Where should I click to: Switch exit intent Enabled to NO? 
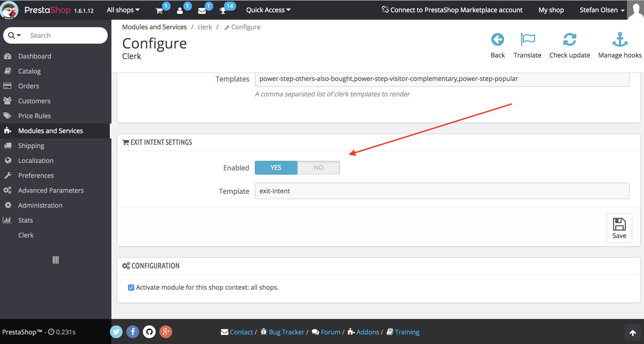pos(319,168)
